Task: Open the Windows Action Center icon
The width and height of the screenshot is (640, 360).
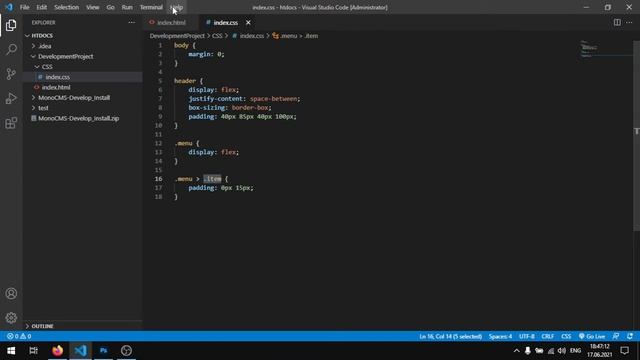Action: (624, 351)
